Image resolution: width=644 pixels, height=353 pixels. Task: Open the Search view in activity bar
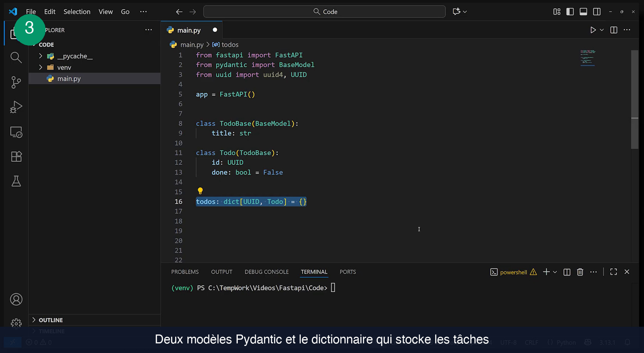pyautogui.click(x=16, y=57)
